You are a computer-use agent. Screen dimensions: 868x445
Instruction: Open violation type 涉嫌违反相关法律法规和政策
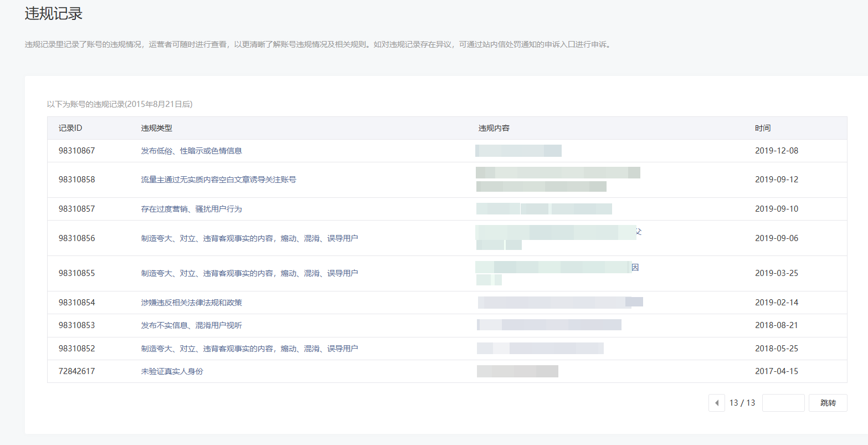192,303
